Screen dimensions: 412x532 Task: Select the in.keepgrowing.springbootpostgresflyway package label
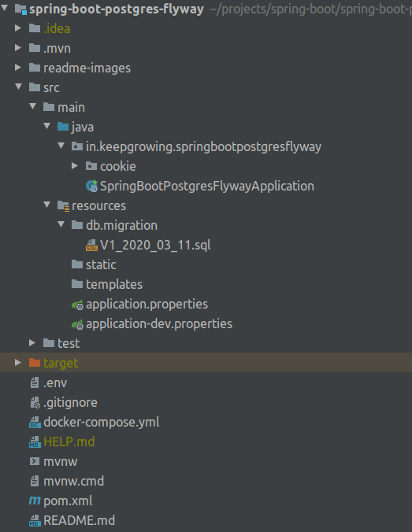coord(203,147)
